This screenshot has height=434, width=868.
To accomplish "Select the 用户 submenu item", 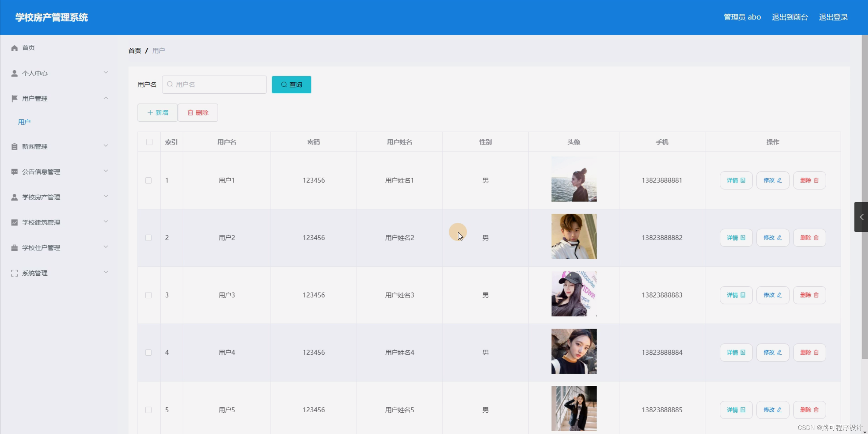I will pos(24,122).
